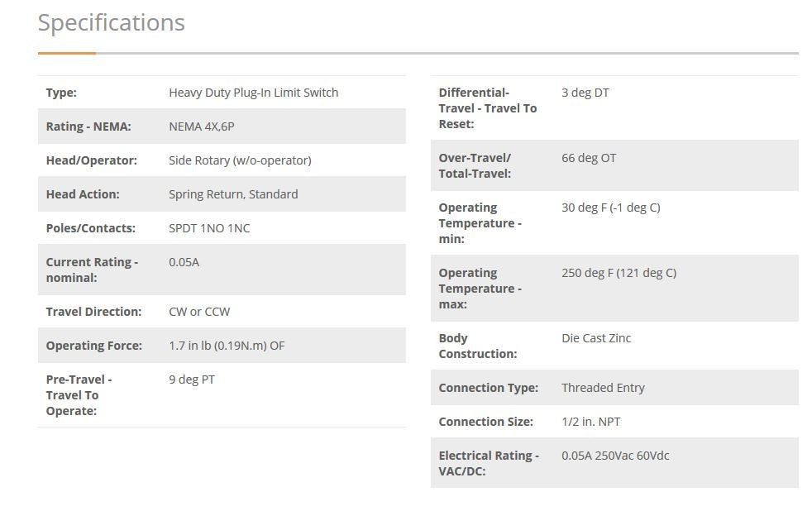Click the '250 deg F (121 deg C)' value
The width and height of the screenshot is (812, 511).
619,273
